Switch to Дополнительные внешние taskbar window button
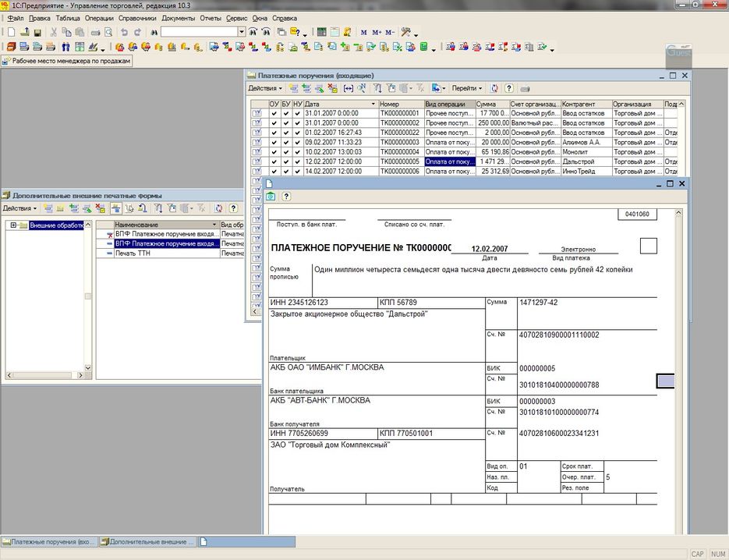 [148, 542]
